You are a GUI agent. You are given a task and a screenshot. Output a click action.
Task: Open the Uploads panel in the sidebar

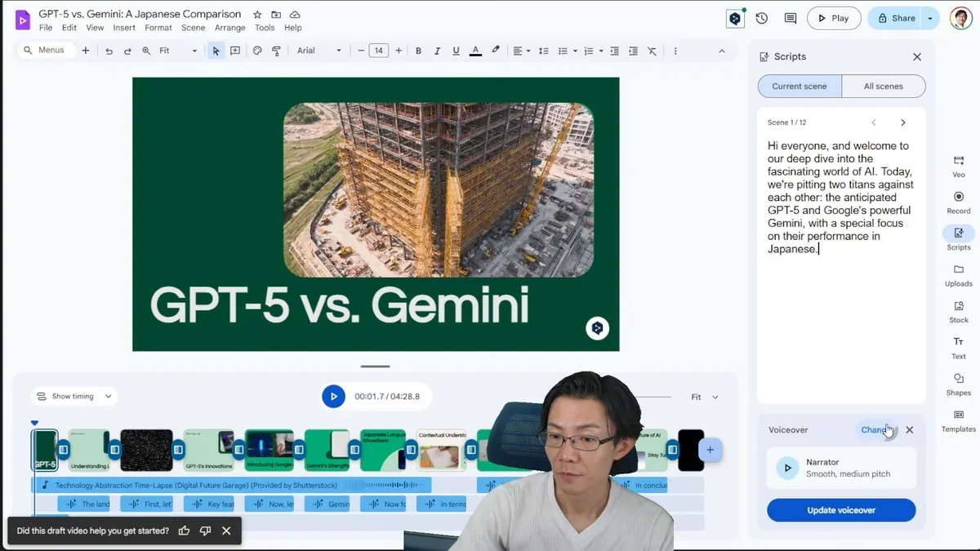pos(959,275)
